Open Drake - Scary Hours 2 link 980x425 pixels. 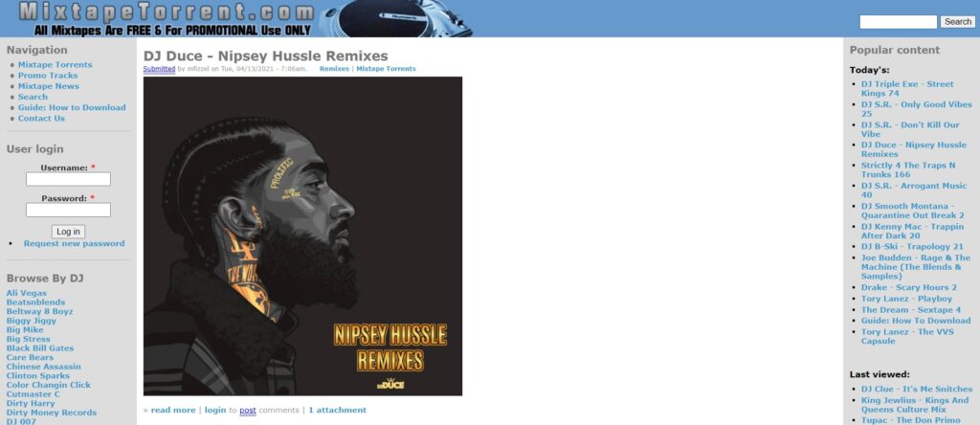click(x=909, y=287)
